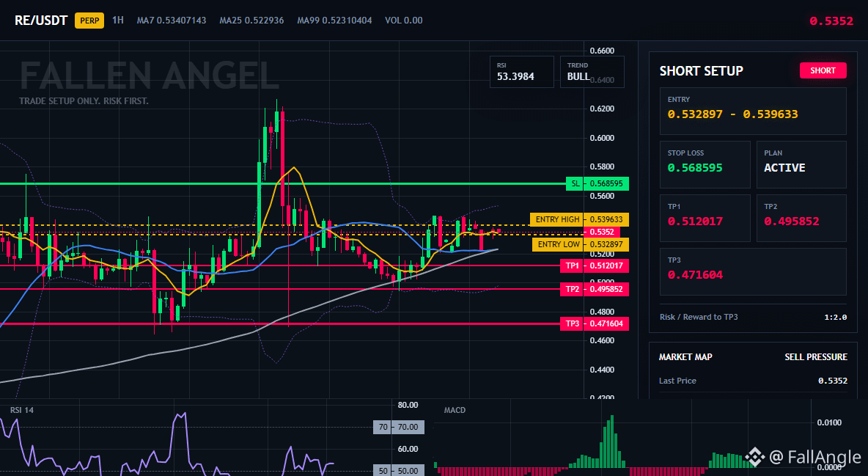
Task: Click the Risk / Reward to TP3 label
Action: coord(699,317)
